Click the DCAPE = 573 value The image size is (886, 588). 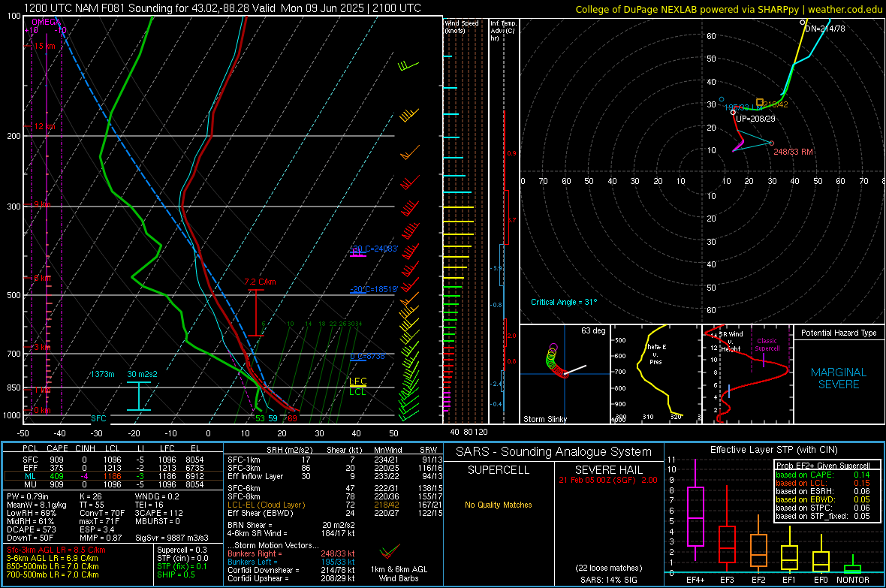(31, 529)
